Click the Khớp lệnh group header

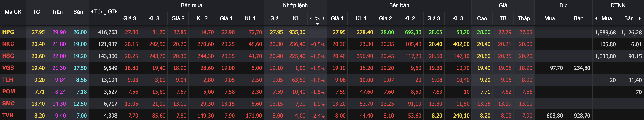(295, 5)
